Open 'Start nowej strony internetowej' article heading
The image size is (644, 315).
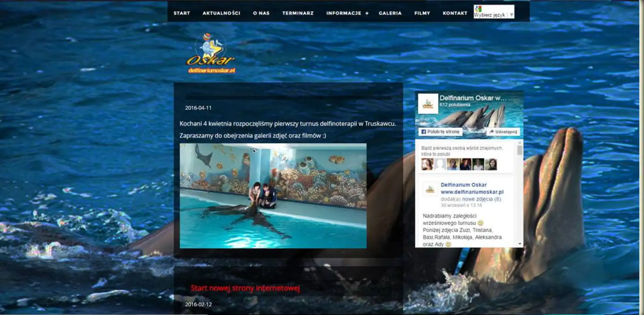tap(245, 288)
